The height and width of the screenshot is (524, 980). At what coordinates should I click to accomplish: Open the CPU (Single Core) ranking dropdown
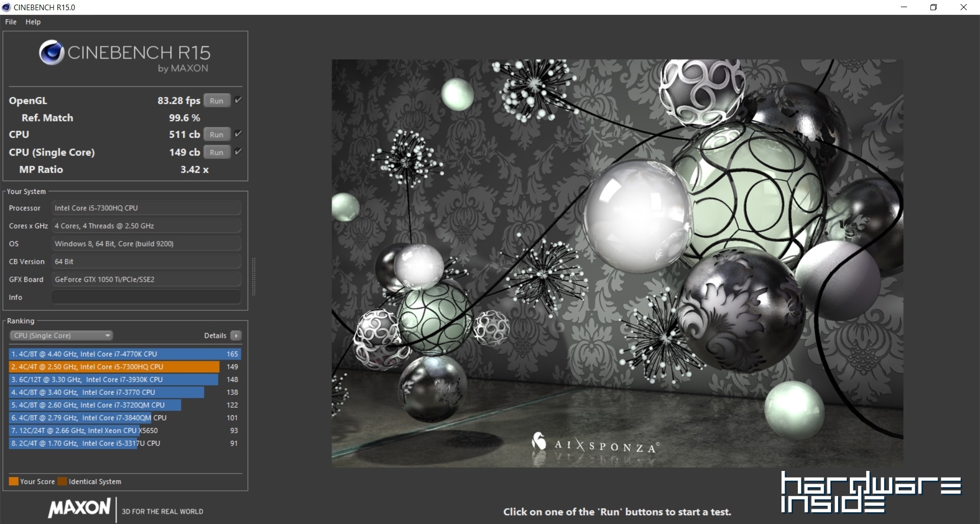click(x=61, y=335)
